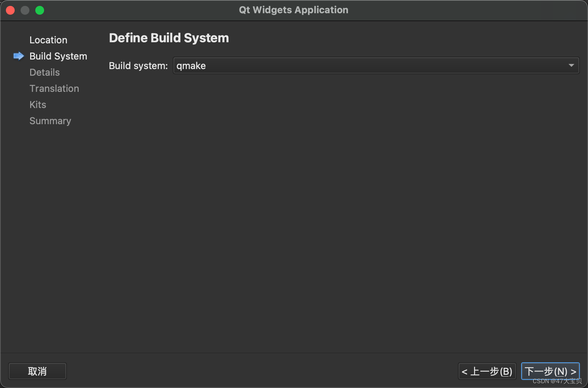Close the Qt Widgets Application window

tap(10, 10)
